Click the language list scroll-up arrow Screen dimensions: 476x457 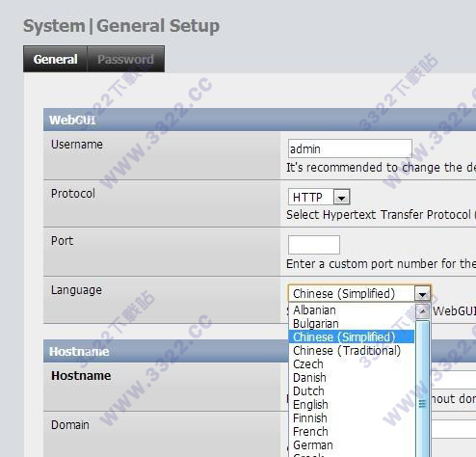[x=423, y=311]
